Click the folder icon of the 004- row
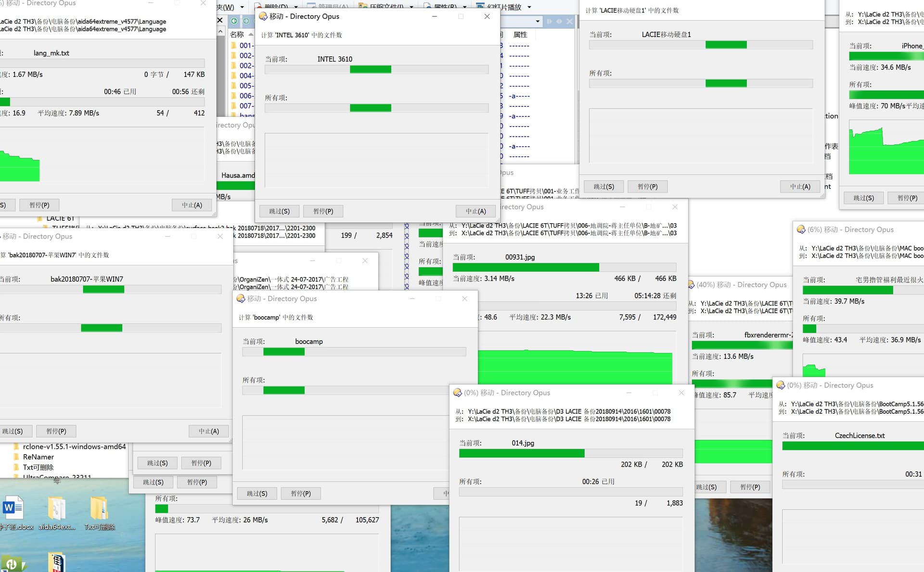 (x=234, y=76)
